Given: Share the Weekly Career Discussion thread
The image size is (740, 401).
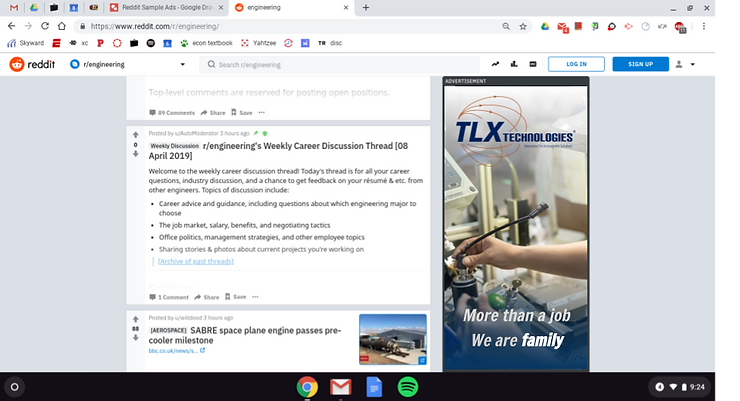Looking at the screenshot, I should [x=207, y=297].
